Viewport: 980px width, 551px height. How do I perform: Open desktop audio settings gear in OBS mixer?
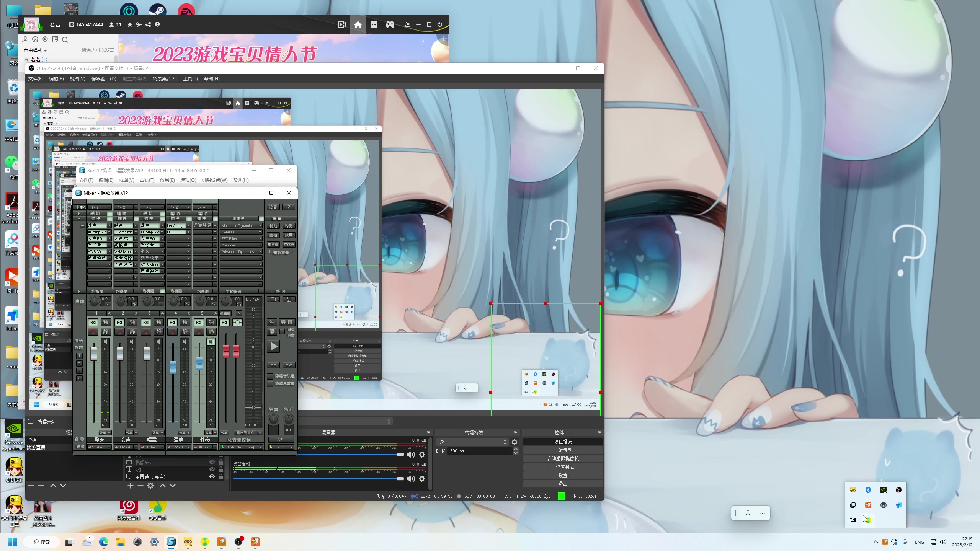coord(422,479)
